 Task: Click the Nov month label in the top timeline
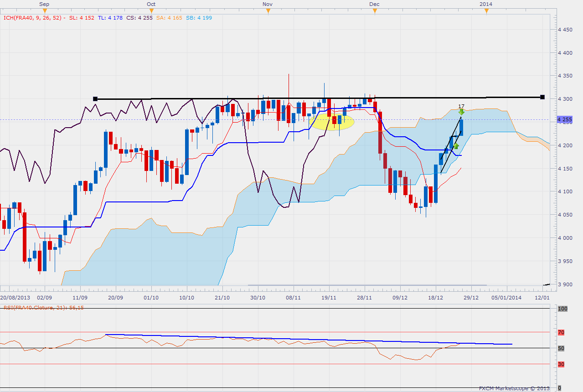click(268, 4)
